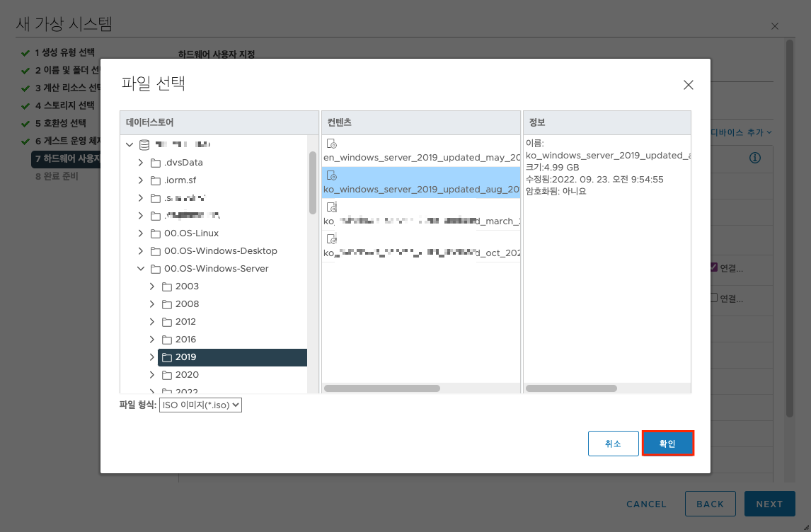This screenshot has height=532, width=811.
Task: Click the 2008 folder icon
Action: (167, 304)
